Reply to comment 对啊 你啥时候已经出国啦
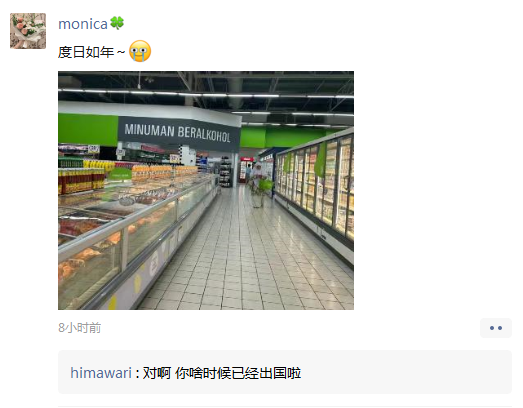Screen dimensions: 523x408 pyautogui.click(x=222, y=373)
